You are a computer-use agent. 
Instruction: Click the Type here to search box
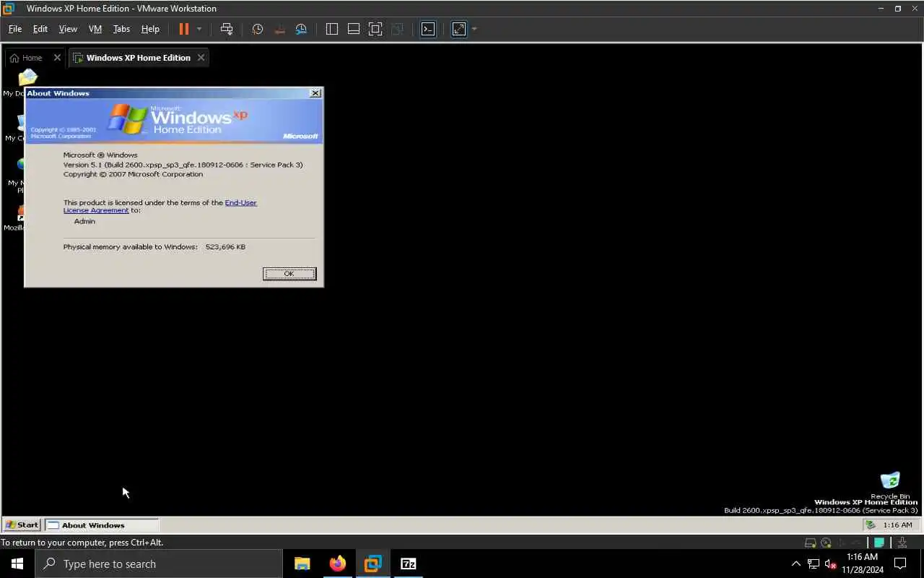click(159, 564)
